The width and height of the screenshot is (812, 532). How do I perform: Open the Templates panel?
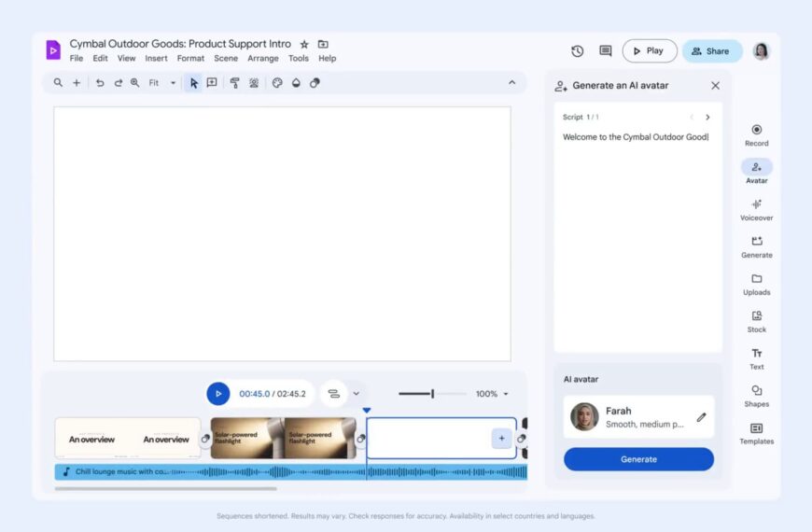click(756, 432)
